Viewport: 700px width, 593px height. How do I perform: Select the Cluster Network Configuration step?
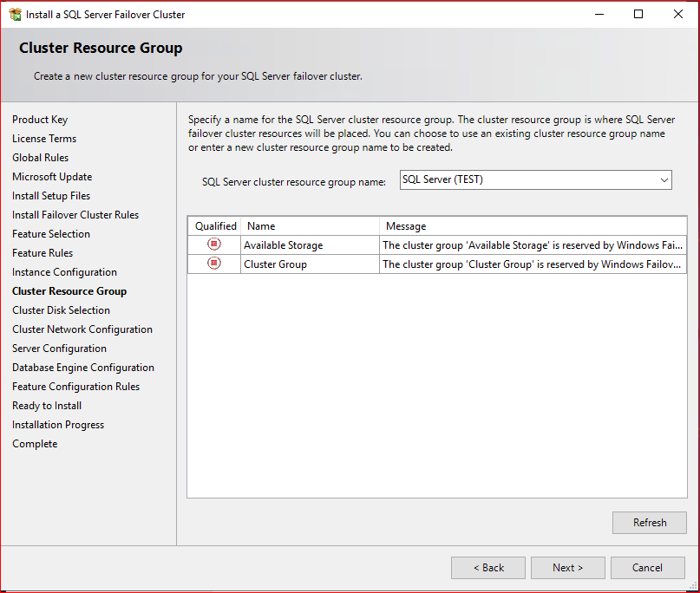coord(82,329)
